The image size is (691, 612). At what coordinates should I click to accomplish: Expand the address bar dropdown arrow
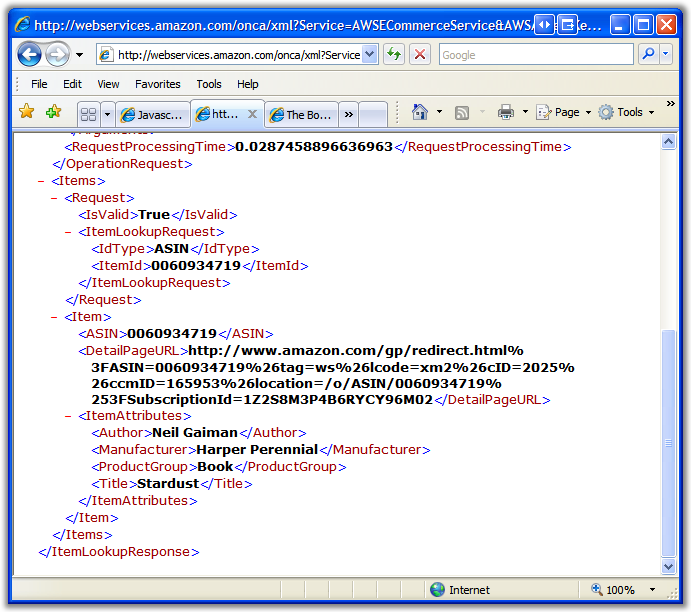coord(370,55)
